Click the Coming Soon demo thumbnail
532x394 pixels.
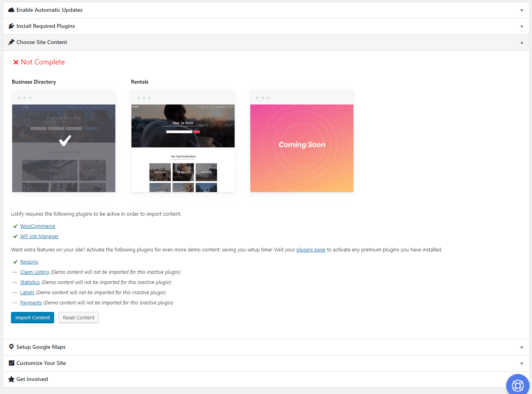(302, 141)
